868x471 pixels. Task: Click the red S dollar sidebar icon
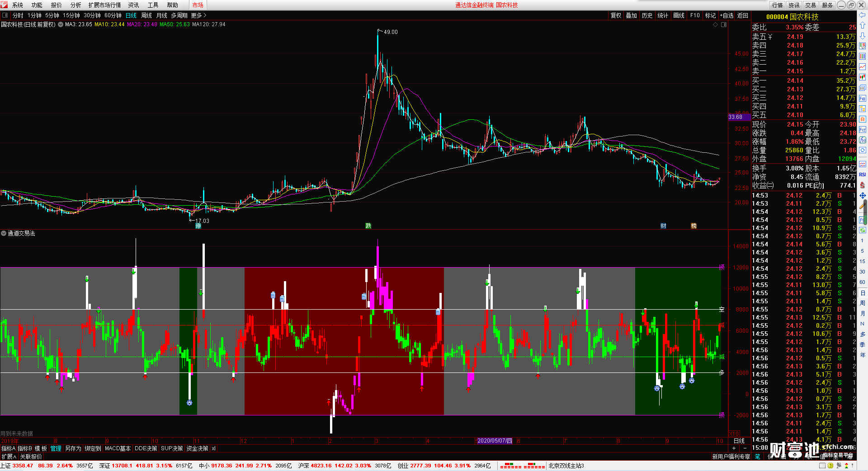click(x=863, y=185)
